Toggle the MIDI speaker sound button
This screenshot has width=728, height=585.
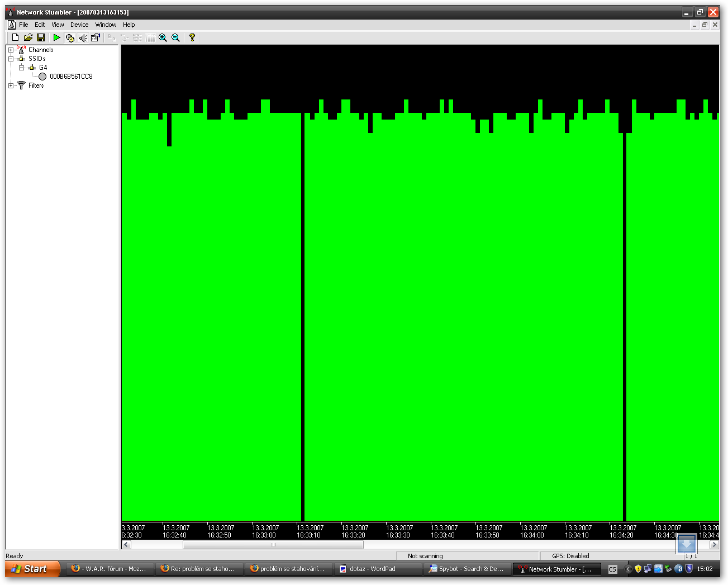(83, 37)
